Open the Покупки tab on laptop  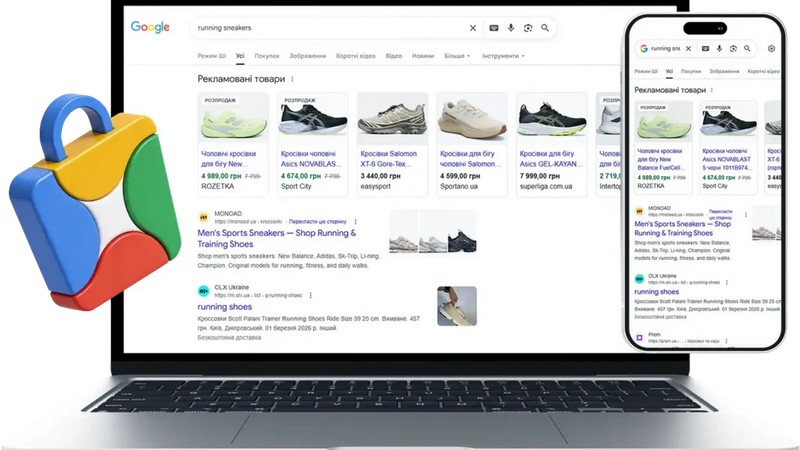click(x=266, y=56)
